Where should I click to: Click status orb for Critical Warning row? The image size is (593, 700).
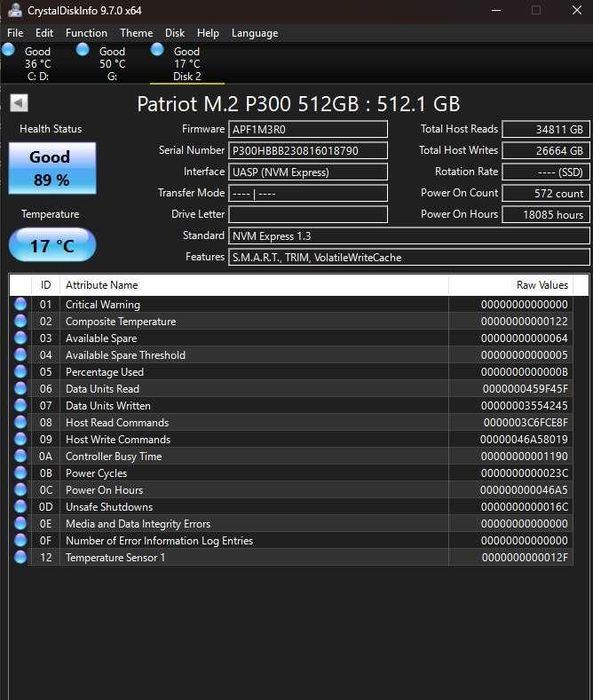tap(21, 304)
